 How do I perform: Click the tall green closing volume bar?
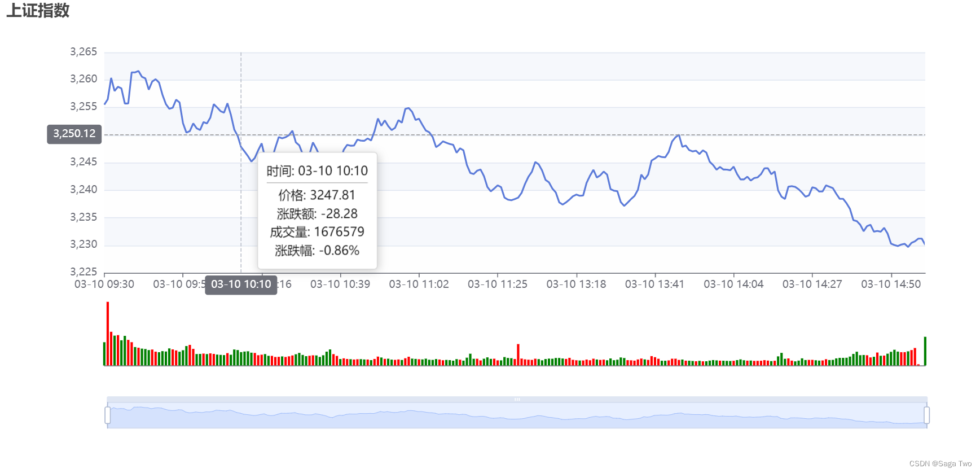tap(925, 351)
